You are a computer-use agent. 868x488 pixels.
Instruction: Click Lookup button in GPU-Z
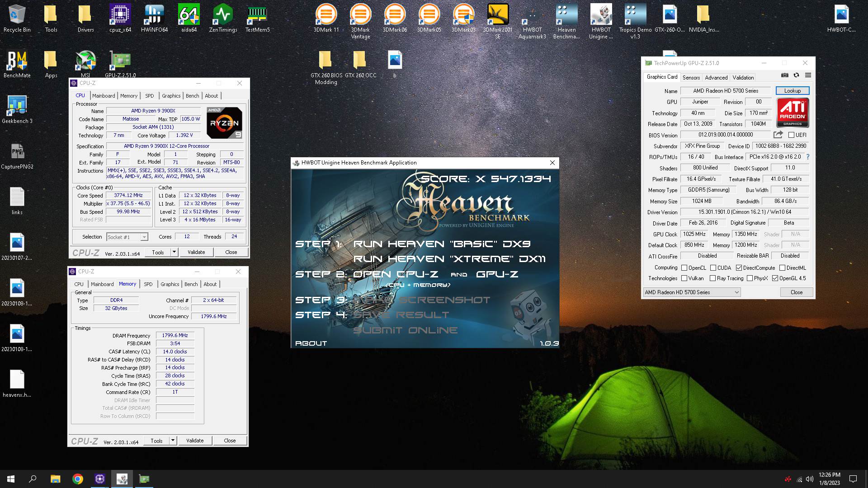tap(793, 91)
